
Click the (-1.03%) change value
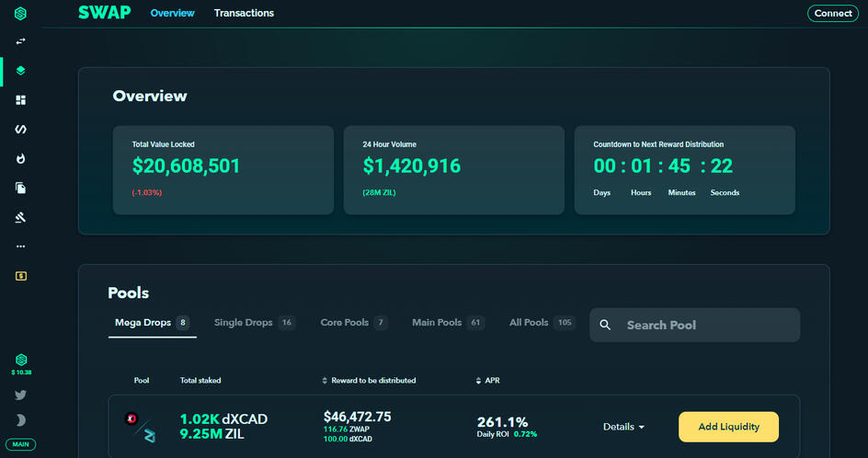point(147,193)
